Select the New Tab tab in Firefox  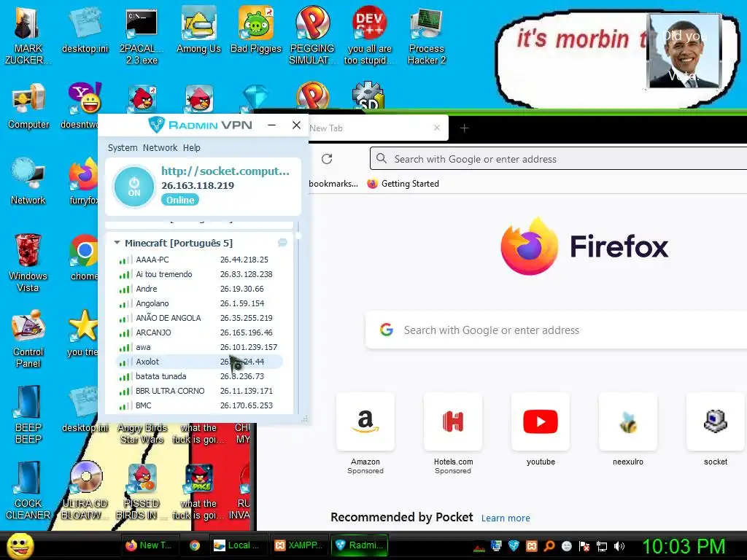pyautogui.click(x=379, y=128)
